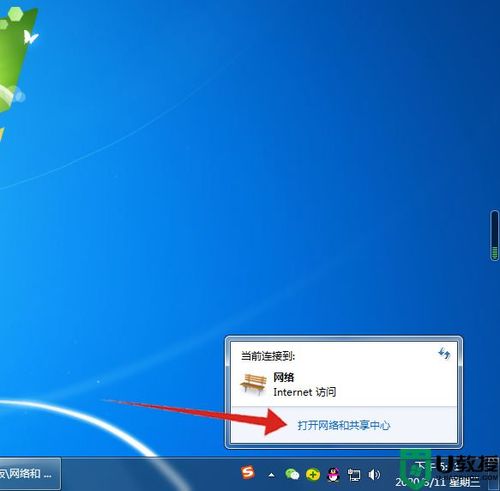Open the taskbar network window button

click(30, 474)
